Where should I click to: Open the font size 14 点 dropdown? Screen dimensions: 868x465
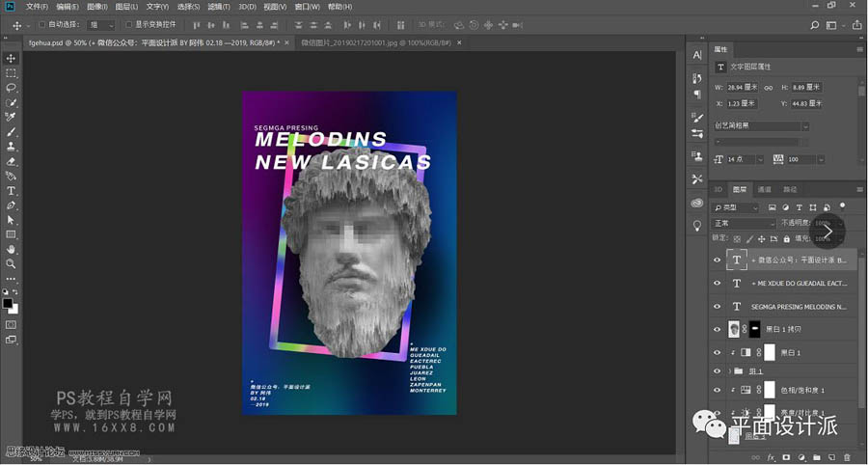[x=761, y=159]
